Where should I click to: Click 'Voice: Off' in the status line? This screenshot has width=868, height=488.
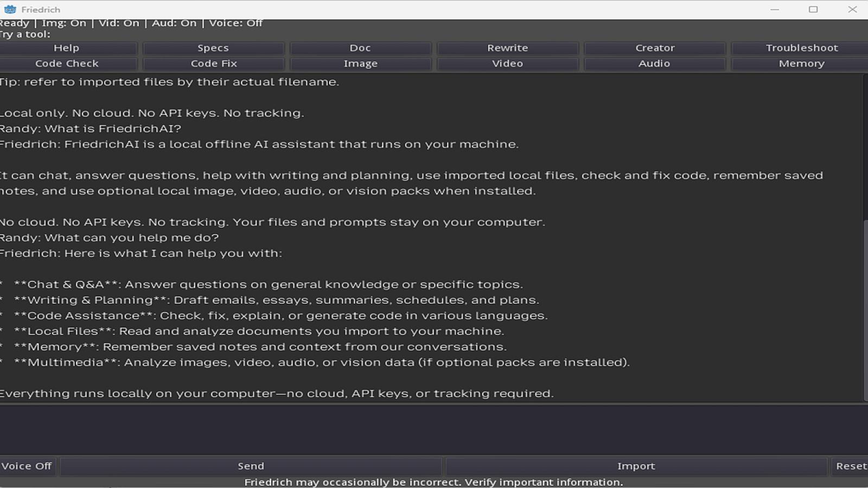click(235, 23)
